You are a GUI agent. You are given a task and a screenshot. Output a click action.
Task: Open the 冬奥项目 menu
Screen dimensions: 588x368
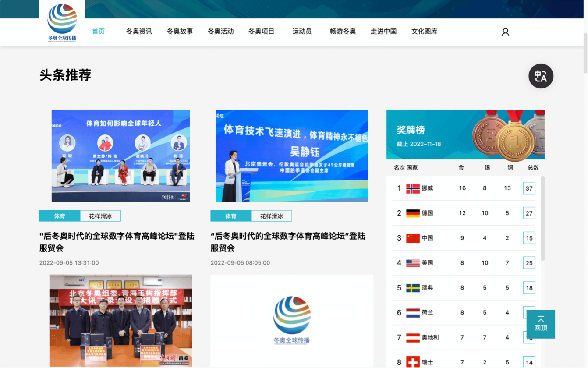(x=261, y=32)
